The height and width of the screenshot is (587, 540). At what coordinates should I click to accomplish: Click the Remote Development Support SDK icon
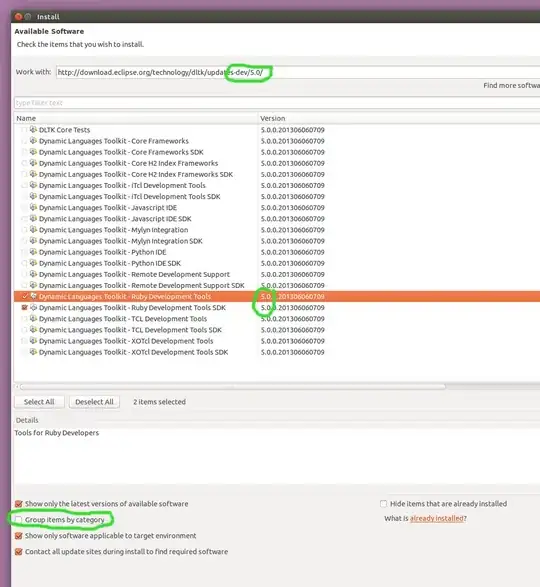33,285
